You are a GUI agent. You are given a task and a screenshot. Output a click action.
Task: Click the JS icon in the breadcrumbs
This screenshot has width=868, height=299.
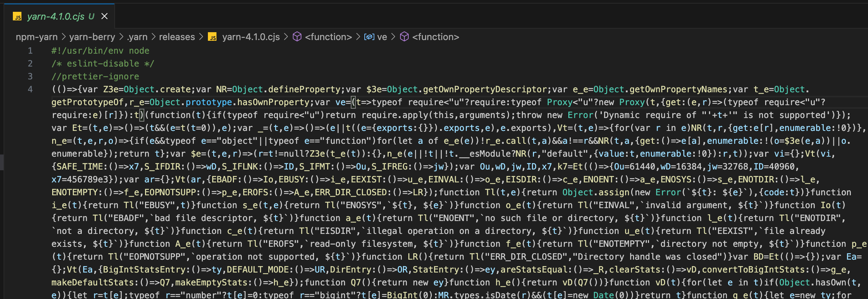(213, 37)
